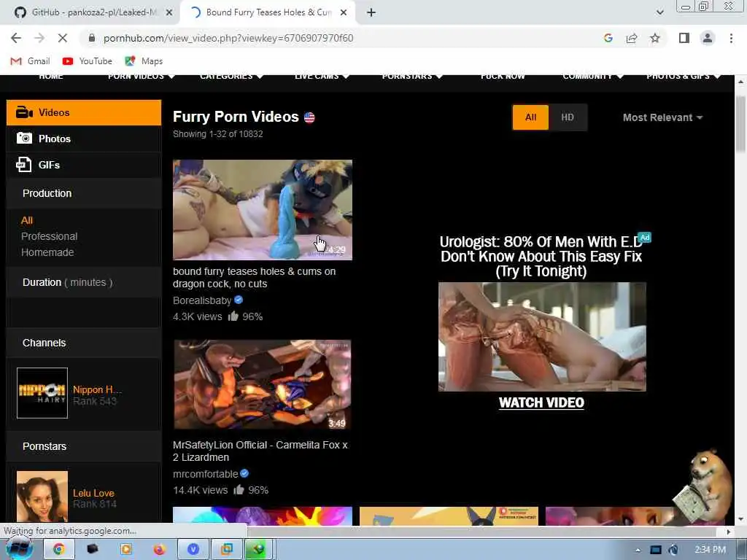Stop loading the page with the X button
Viewport: 747px width, 560px height.
click(x=63, y=38)
